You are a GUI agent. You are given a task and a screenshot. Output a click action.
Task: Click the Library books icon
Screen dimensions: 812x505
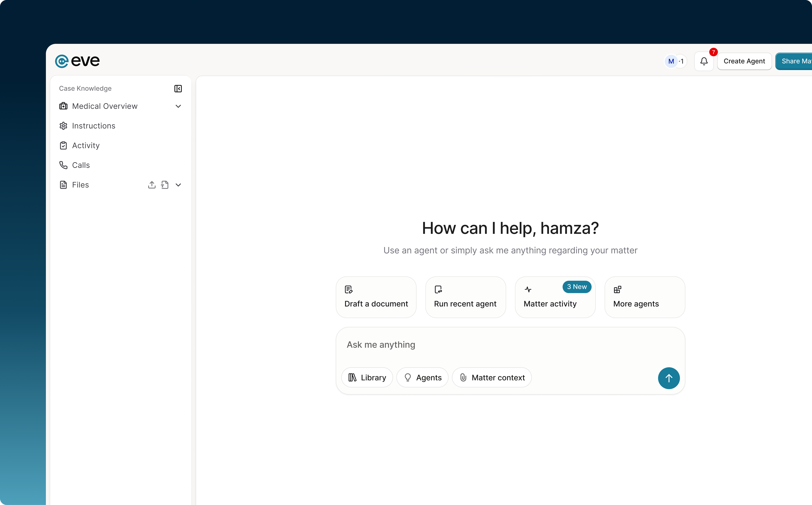coord(352,377)
